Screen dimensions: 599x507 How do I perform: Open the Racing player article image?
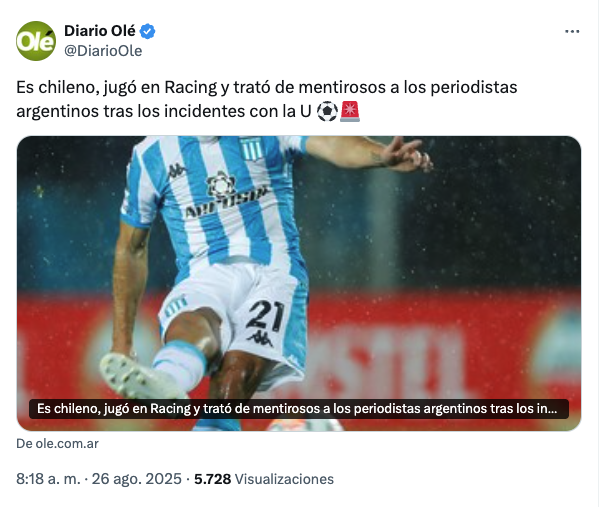click(x=299, y=283)
